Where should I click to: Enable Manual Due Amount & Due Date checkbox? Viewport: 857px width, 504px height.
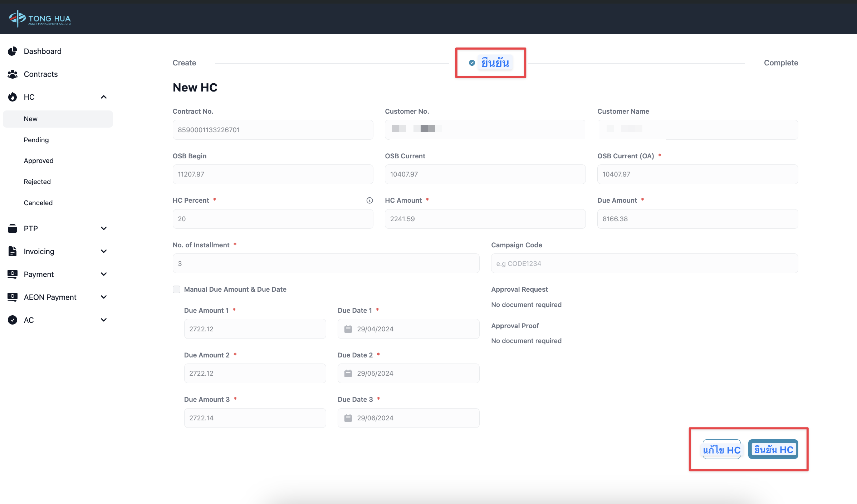pyautogui.click(x=176, y=289)
